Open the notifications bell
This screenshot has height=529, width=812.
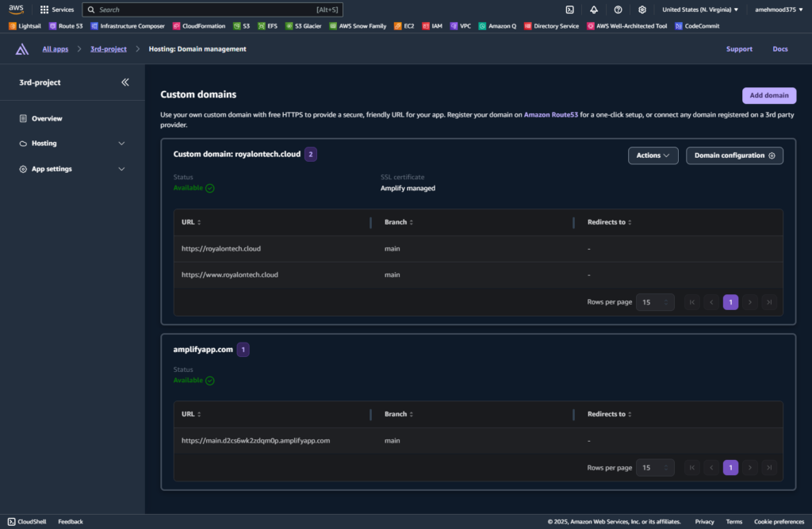tap(594, 10)
